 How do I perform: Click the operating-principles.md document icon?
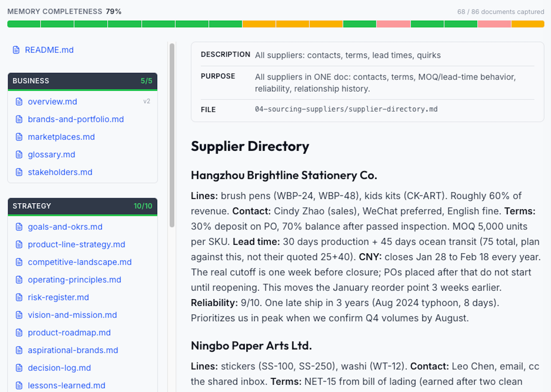(x=19, y=280)
